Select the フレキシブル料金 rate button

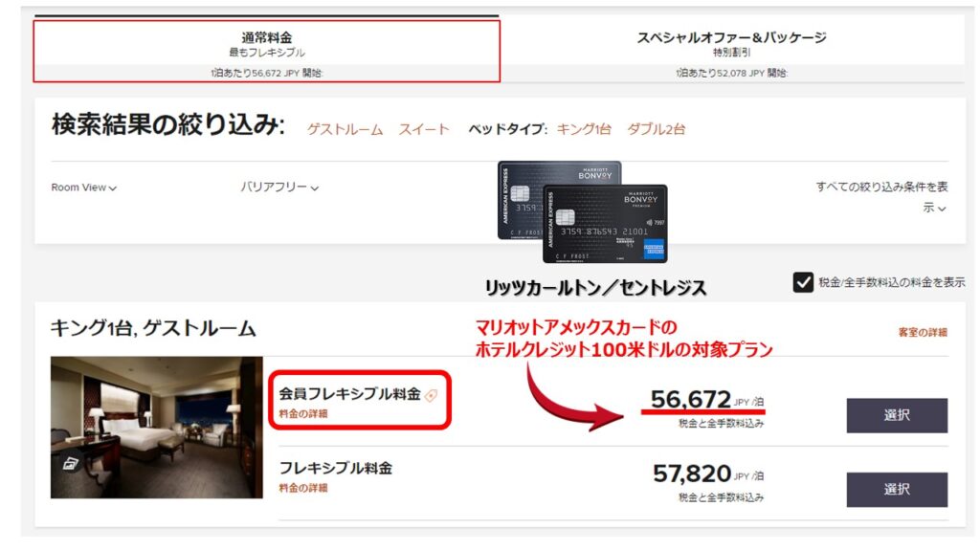point(897,489)
